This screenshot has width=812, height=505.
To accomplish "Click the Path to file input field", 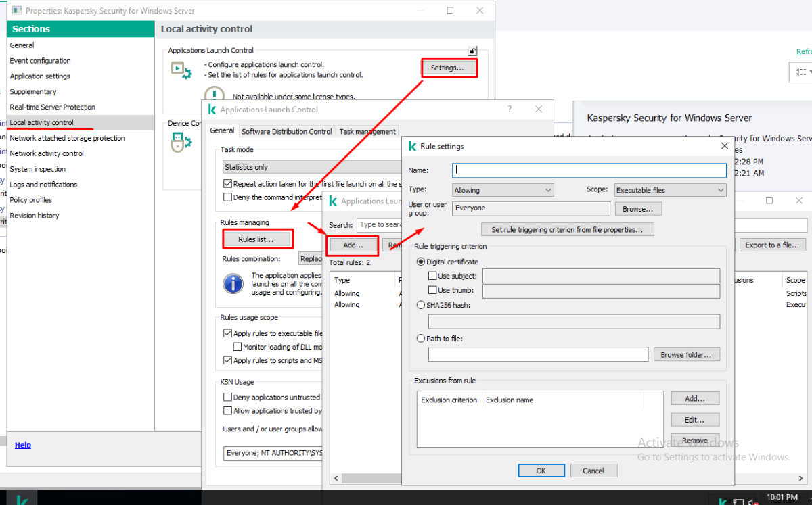I will click(538, 354).
